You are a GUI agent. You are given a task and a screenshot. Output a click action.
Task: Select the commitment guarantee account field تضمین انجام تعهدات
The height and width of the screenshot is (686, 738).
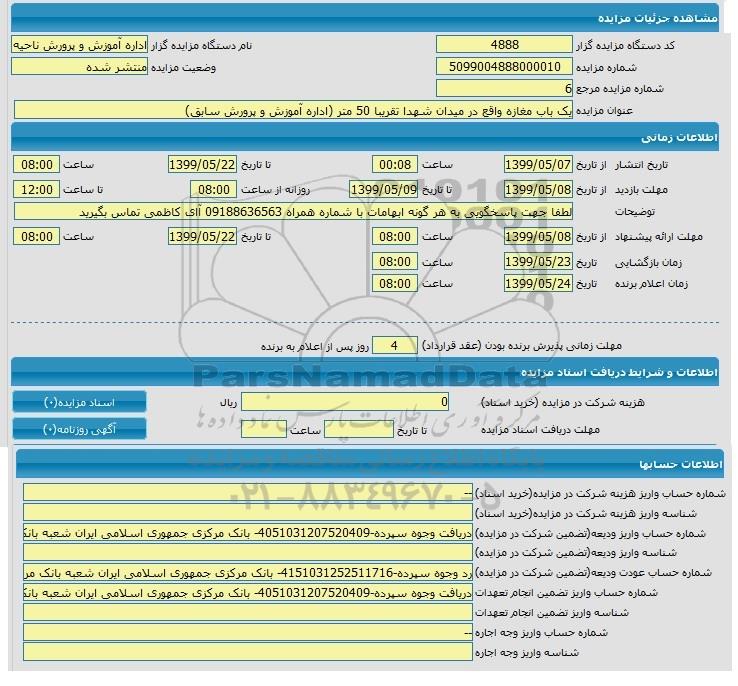point(248,593)
